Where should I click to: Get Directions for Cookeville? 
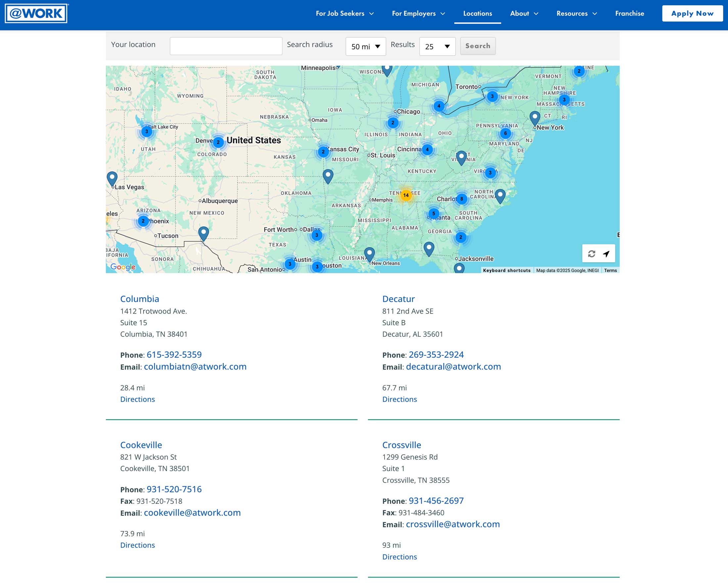pyautogui.click(x=137, y=545)
